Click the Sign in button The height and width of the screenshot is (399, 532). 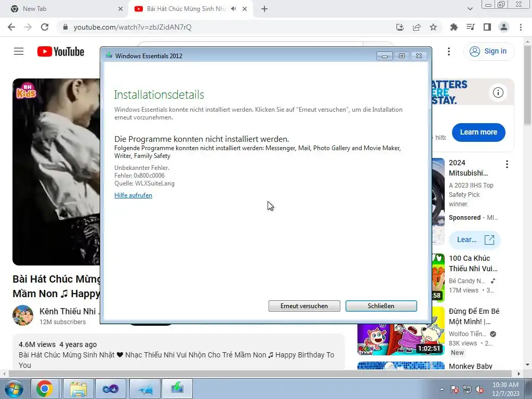[488, 51]
